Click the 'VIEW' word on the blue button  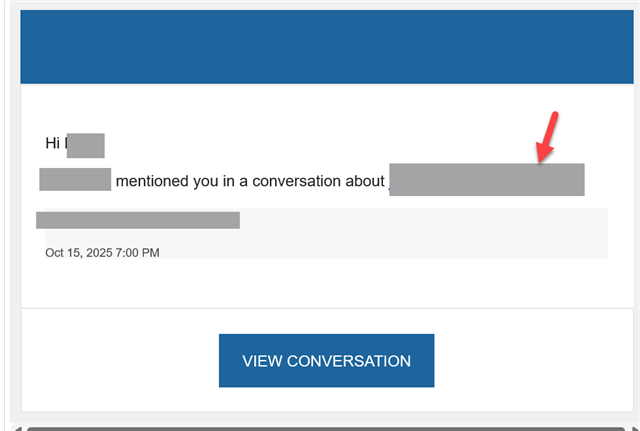click(x=262, y=361)
